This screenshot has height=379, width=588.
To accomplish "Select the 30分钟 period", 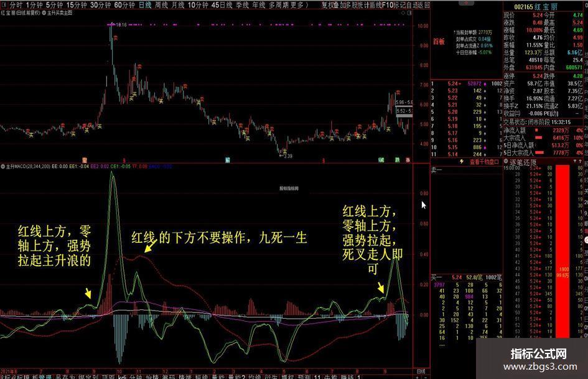I will 101,5.
